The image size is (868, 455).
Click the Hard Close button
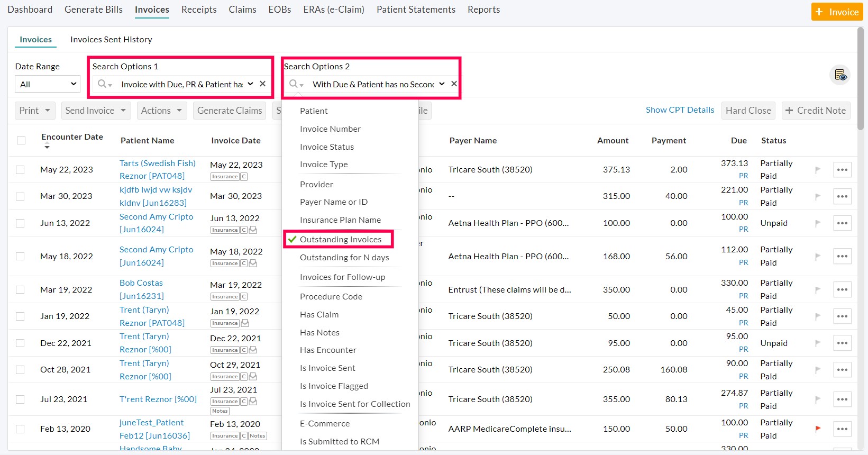click(748, 111)
